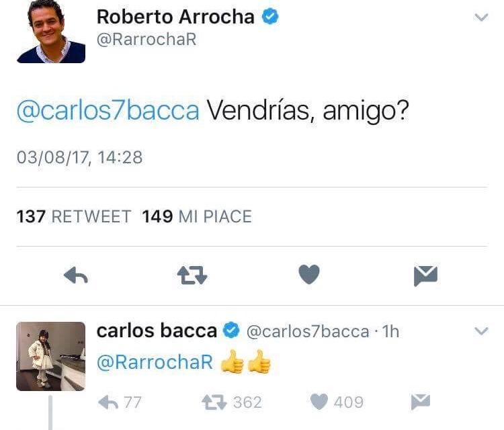Open the @carlos7bacca mention in main tweet
This screenshot has height=430, width=504.
(x=108, y=111)
